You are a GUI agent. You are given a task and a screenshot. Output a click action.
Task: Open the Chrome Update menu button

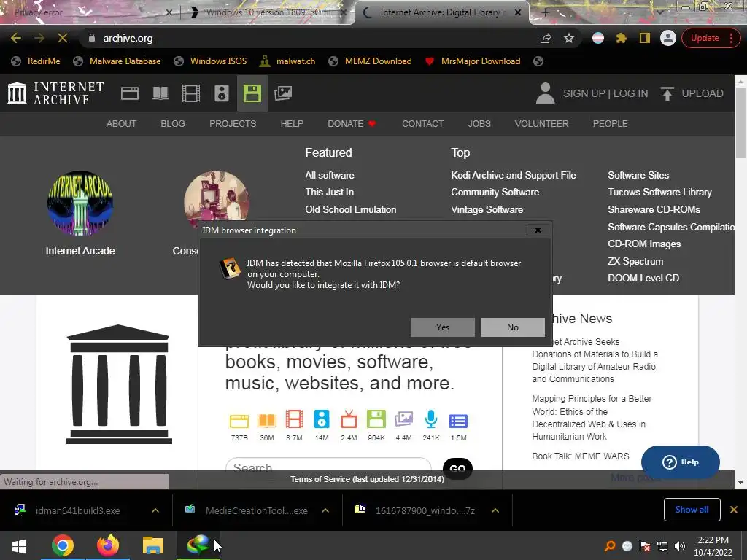(x=711, y=38)
